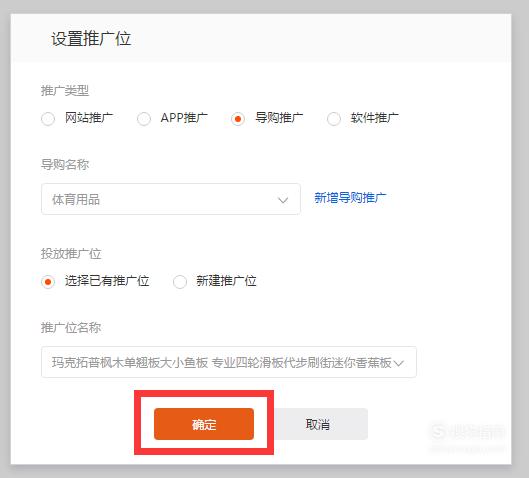
Task: Open the 体育用品 combo box
Action: pos(171,199)
